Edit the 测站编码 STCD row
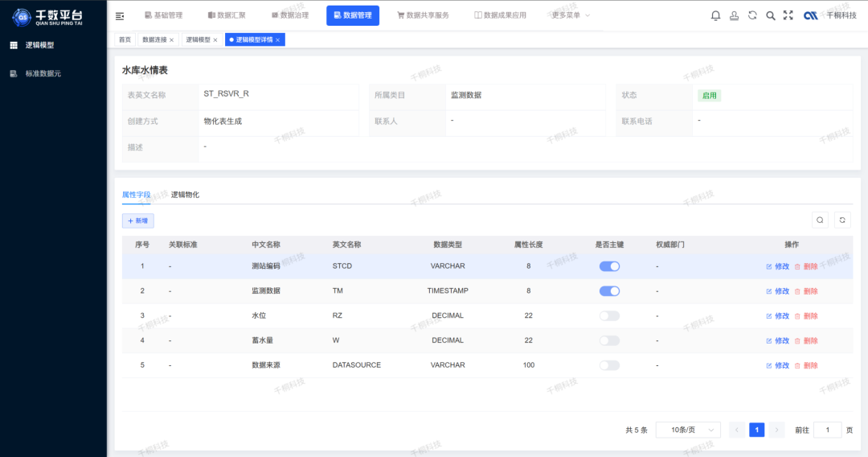868x457 pixels. click(778, 266)
